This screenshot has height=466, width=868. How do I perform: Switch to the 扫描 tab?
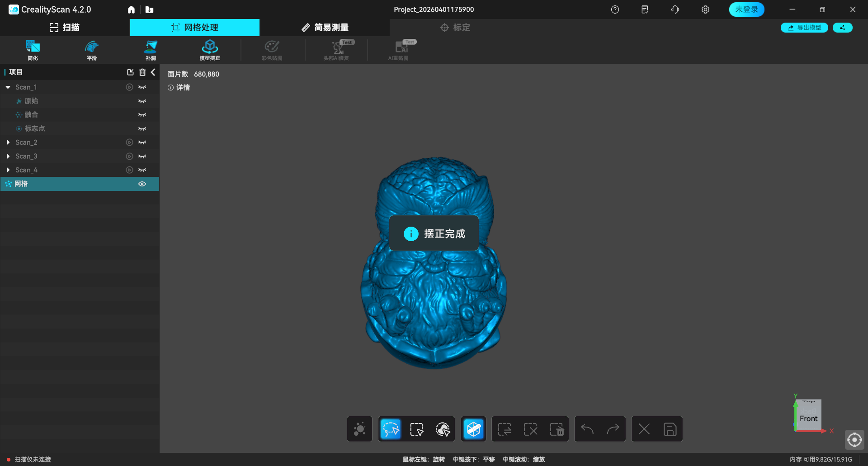point(65,28)
